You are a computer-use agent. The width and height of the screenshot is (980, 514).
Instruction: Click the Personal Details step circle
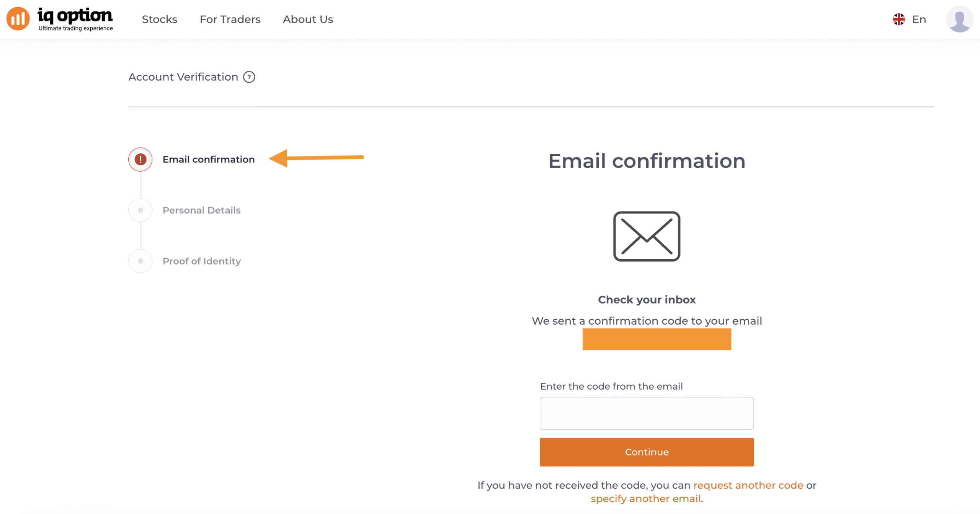point(140,210)
